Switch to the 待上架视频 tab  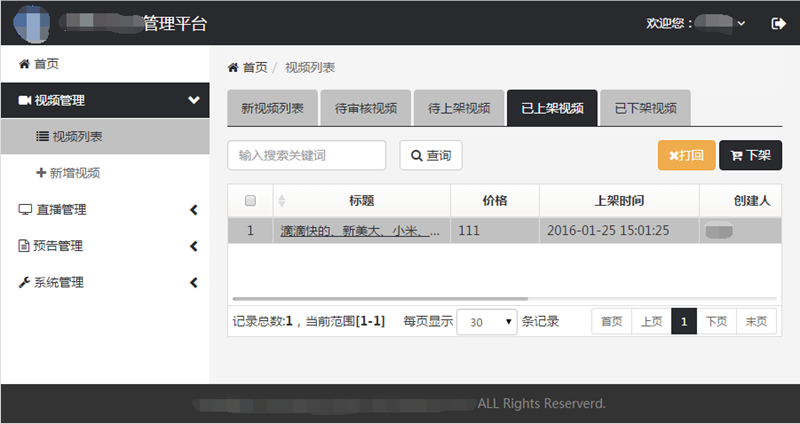(x=459, y=108)
